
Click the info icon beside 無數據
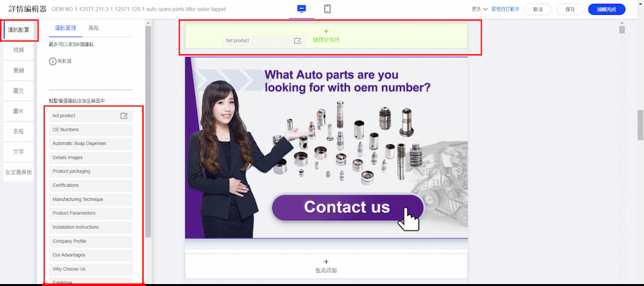[52, 61]
